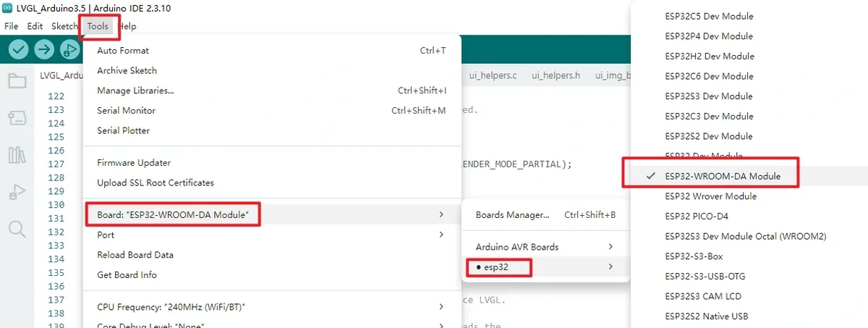Switch to the ui_helpers.c tab
This screenshot has height=328, width=868.
pos(493,75)
